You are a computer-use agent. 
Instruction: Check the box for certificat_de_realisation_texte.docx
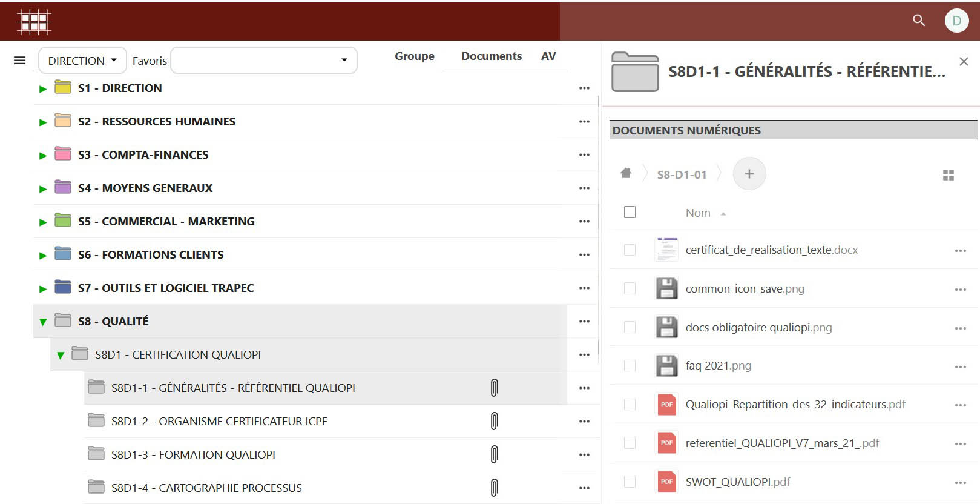(630, 250)
